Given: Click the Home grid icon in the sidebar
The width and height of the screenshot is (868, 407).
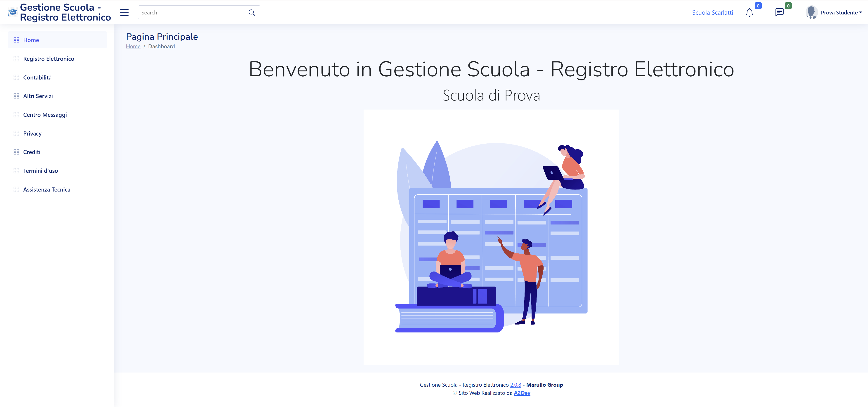Looking at the screenshot, I should click(16, 39).
